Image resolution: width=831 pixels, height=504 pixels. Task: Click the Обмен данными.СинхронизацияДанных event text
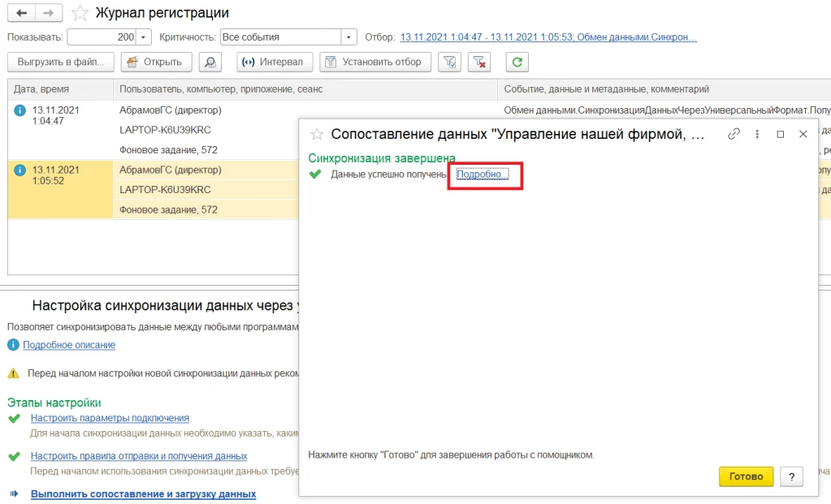click(x=667, y=110)
